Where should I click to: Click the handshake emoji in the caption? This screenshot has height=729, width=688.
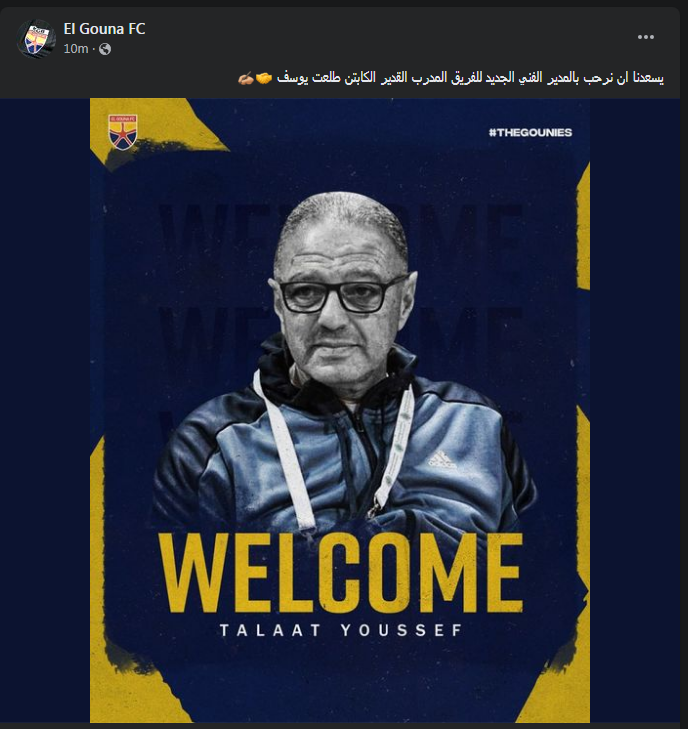click(264, 79)
